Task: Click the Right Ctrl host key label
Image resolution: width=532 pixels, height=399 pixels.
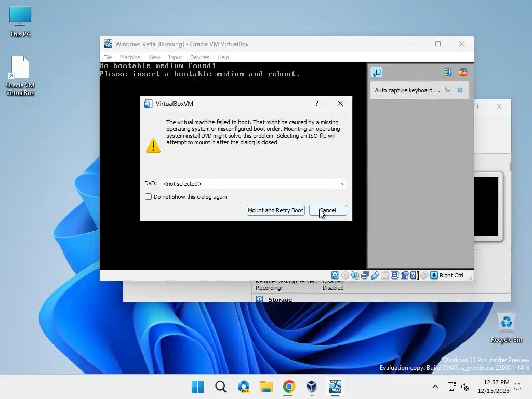Action: pyautogui.click(x=451, y=275)
